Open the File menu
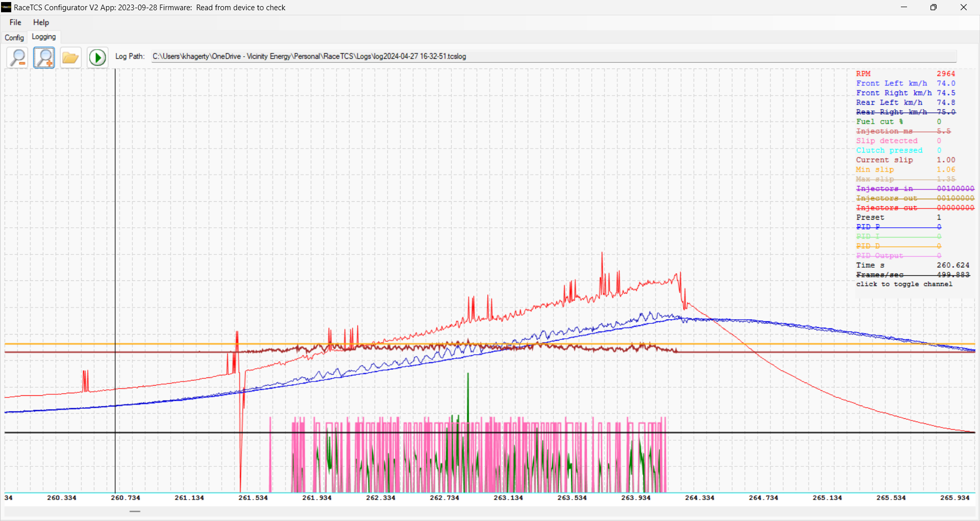 pyautogui.click(x=15, y=22)
